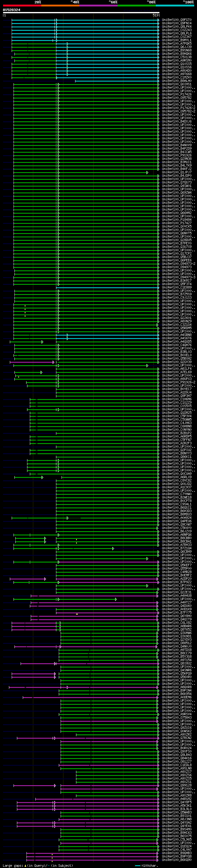Viewport: 197px width, 868px height.
Task: Select the UniRef100_A9RSV4 label
Action: point(177,714)
